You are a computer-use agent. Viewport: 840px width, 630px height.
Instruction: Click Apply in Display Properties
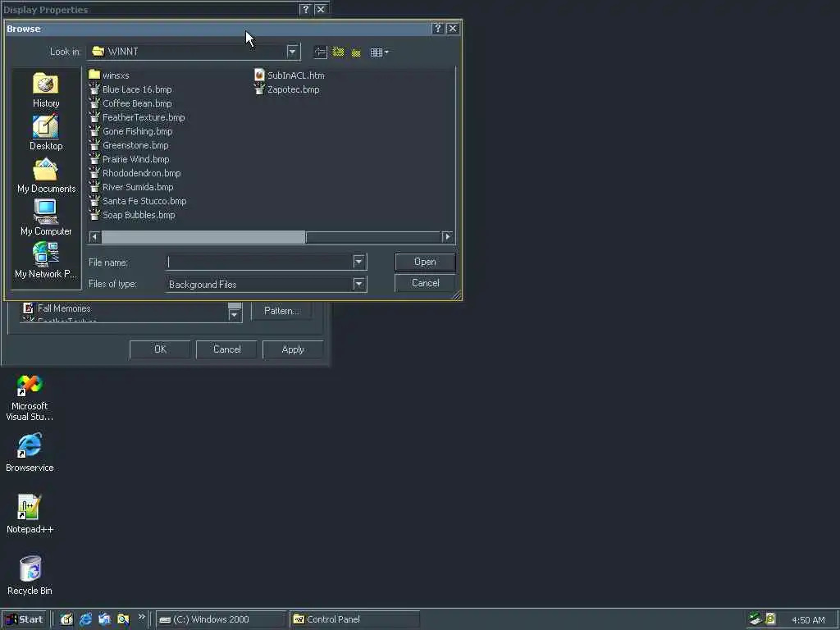293,349
